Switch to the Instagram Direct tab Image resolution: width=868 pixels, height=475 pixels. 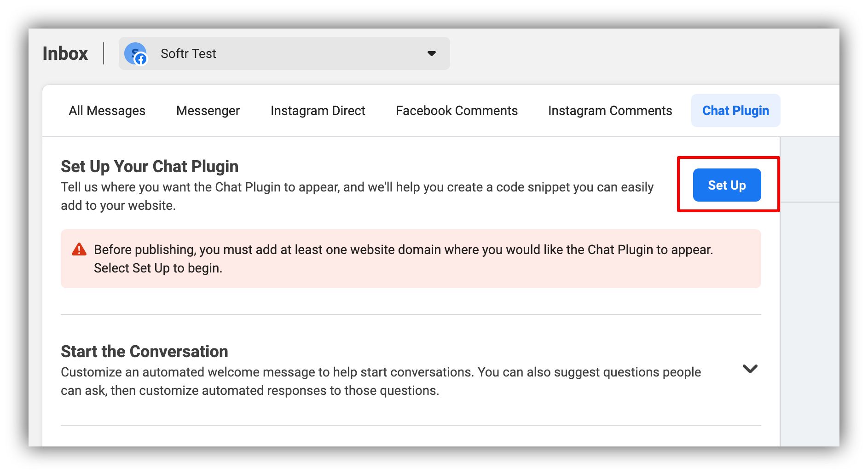coord(318,110)
